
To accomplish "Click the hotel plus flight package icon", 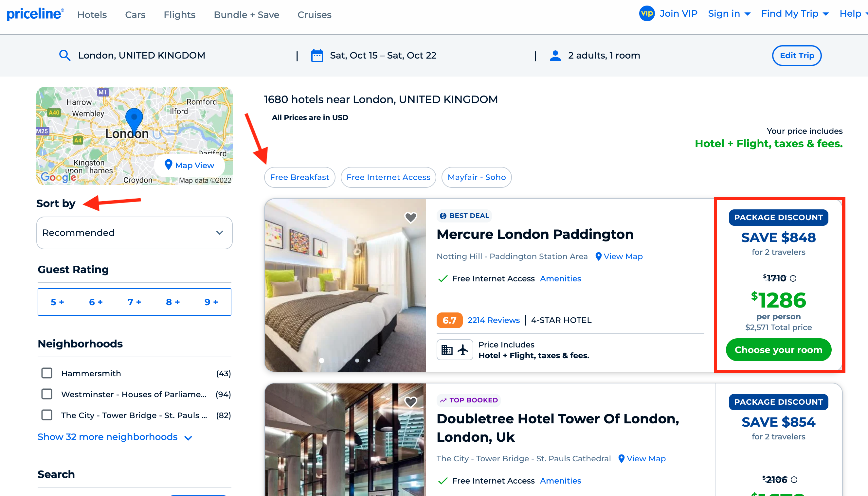I will [x=455, y=350].
